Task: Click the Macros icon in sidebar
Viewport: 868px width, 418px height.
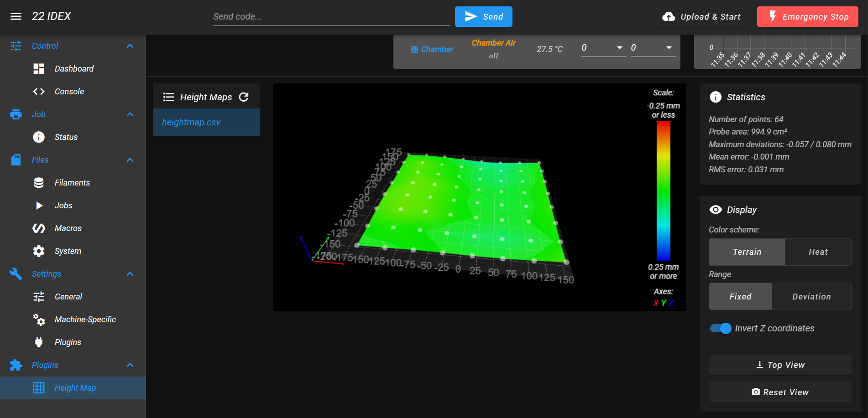Action: 39,228
